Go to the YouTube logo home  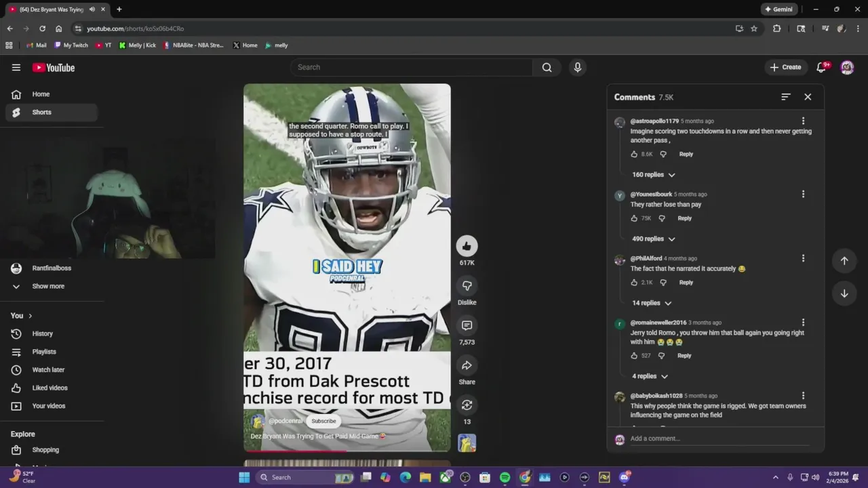pos(54,68)
